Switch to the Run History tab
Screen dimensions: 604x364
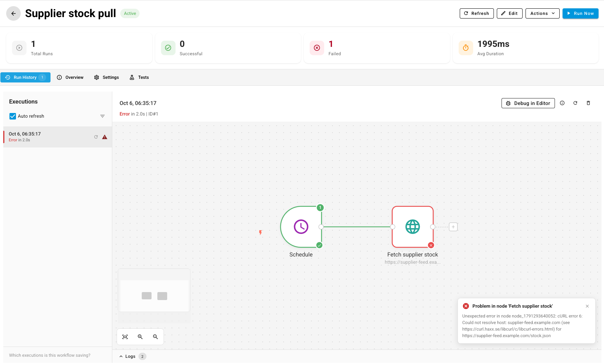click(x=25, y=77)
